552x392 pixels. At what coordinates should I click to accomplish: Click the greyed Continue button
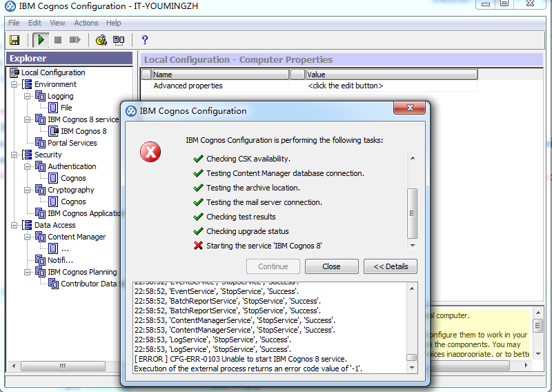coord(273,266)
